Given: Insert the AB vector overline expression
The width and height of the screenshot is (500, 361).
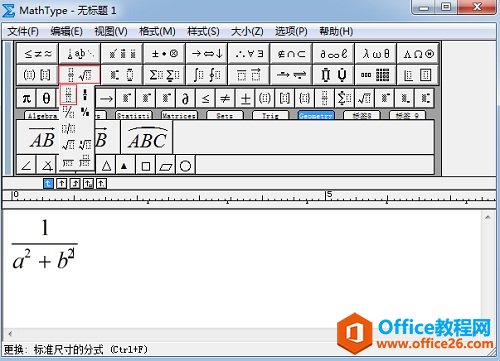Looking at the screenshot, I should click(x=42, y=137).
